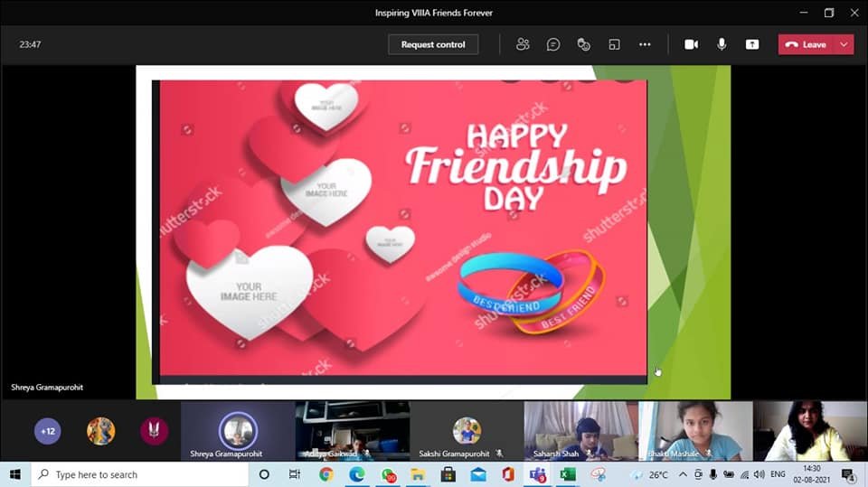The height and width of the screenshot is (487, 868).
Task: Open the microphone-in-use tray icon
Action: point(713,474)
